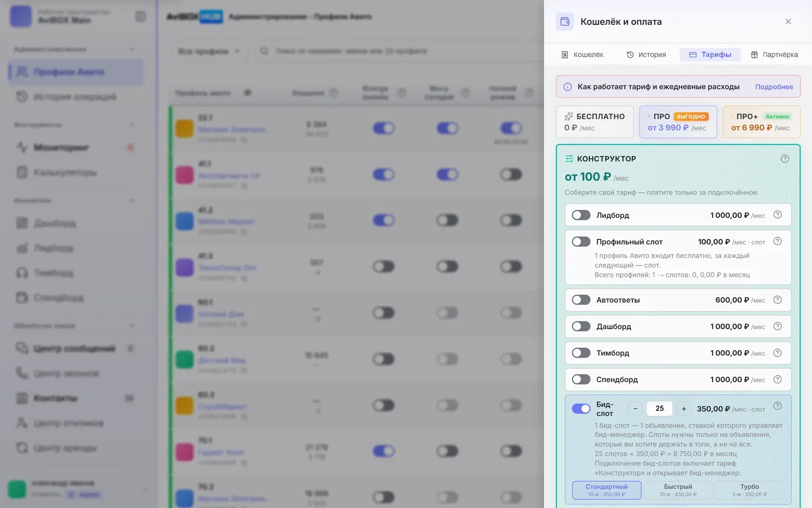Image resolution: width=812 pixels, height=508 pixels.
Task: Follow the Подробнее link
Action: 774,87
